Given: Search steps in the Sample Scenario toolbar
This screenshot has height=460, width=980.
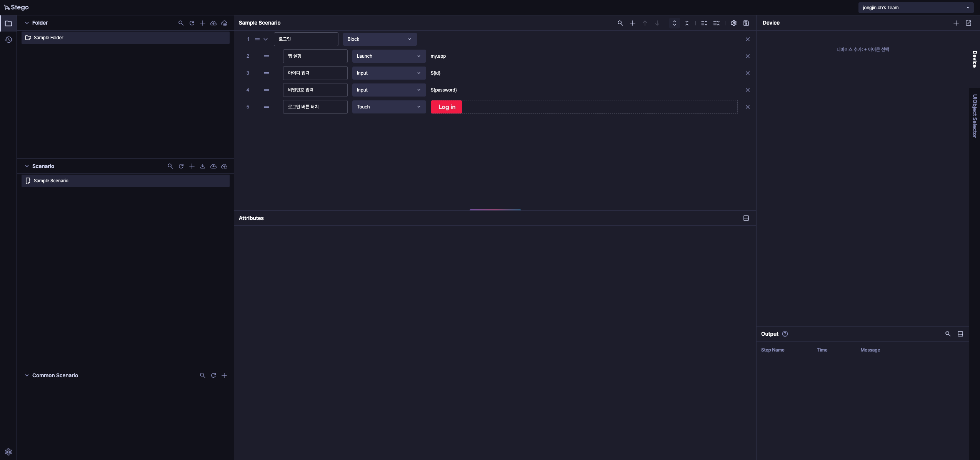Looking at the screenshot, I should click(620, 23).
